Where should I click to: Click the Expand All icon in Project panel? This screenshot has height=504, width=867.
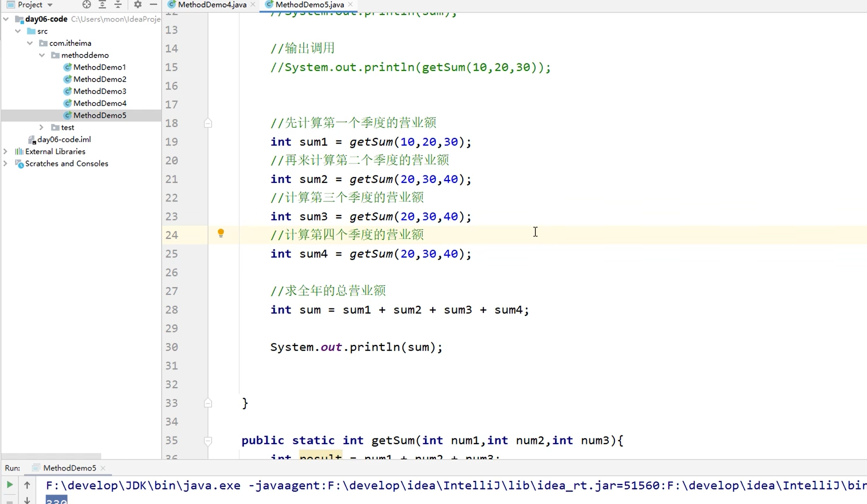103,5
